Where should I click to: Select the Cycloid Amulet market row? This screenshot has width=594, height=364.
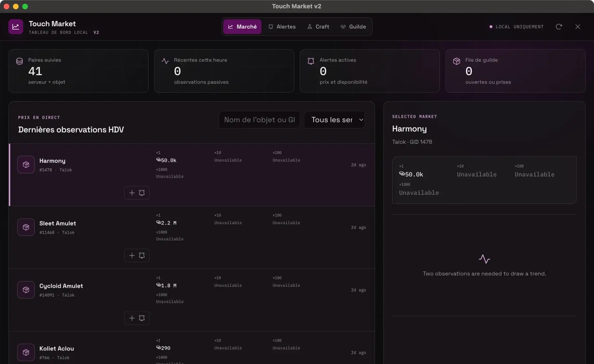click(192, 300)
